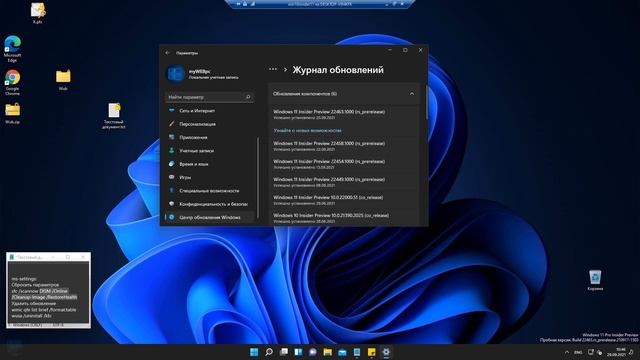This screenshot has height=360, width=640.
Task: Launch Microsoft Edge desktop shortcut
Action: pyautogui.click(x=12, y=49)
